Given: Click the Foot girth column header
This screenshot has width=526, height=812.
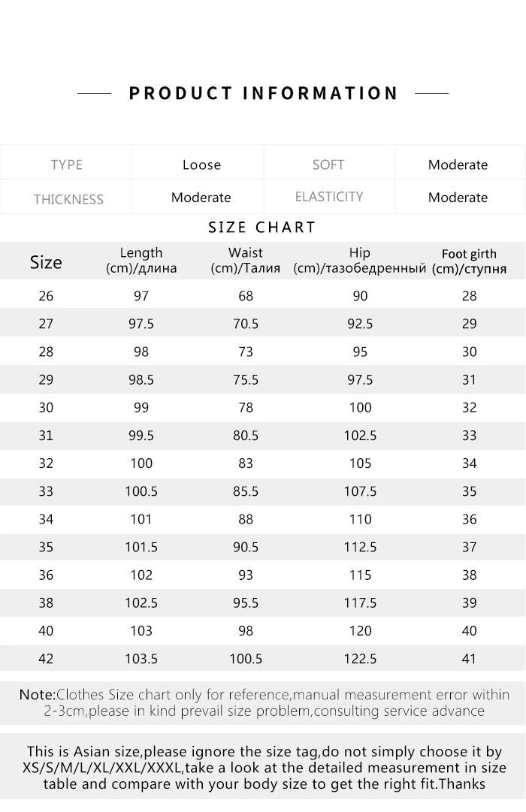Looking at the screenshot, I should 469,261.
